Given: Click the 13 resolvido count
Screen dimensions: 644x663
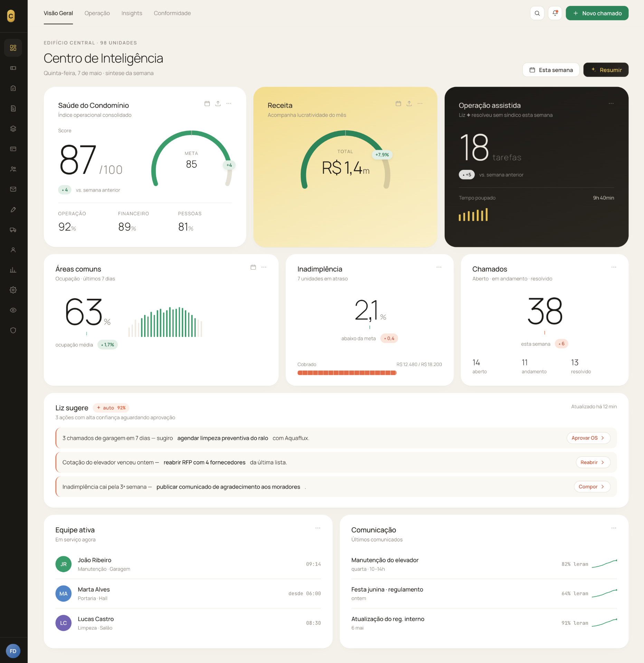Looking at the screenshot, I should (x=581, y=366).
